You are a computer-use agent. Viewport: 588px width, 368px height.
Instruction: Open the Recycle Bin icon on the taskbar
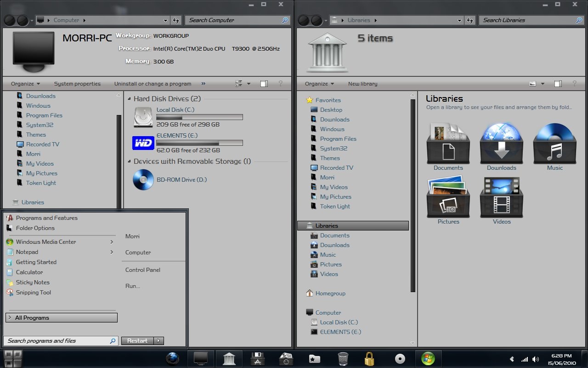point(342,358)
